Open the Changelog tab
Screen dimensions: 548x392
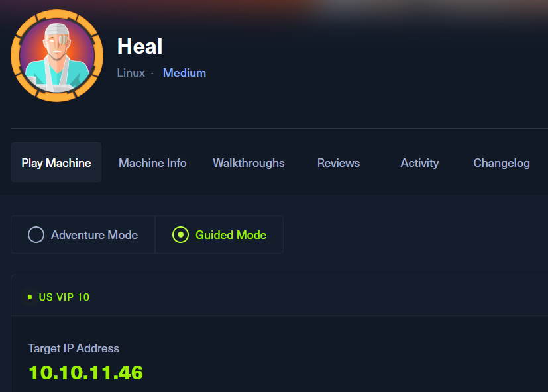coord(502,163)
